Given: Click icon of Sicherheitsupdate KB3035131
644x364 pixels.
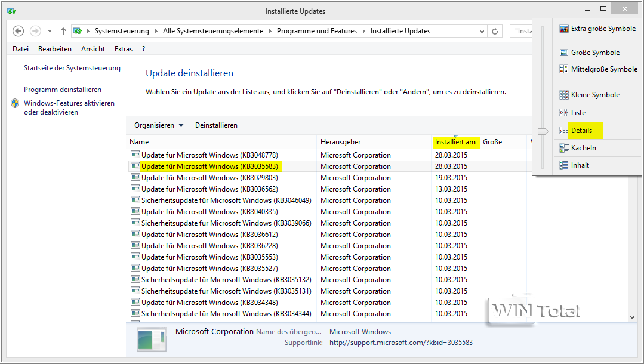Looking at the screenshot, I should (x=135, y=291).
